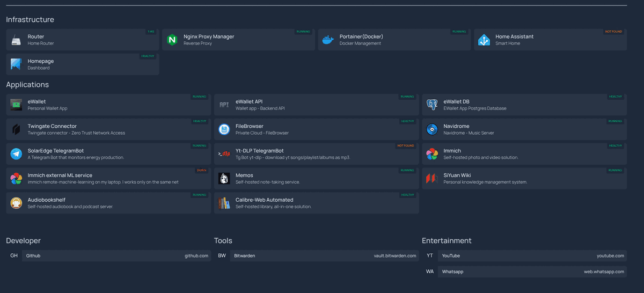The image size is (644, 293).
Task: Click 'Self-hosted photo and video solution.' text
Action: tap(481, 158)
